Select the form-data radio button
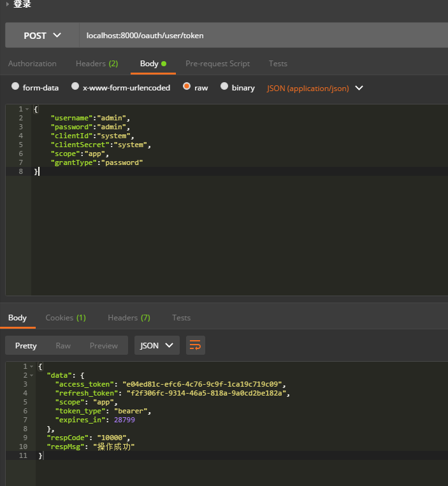448x486 pixels. coord(15,86)
